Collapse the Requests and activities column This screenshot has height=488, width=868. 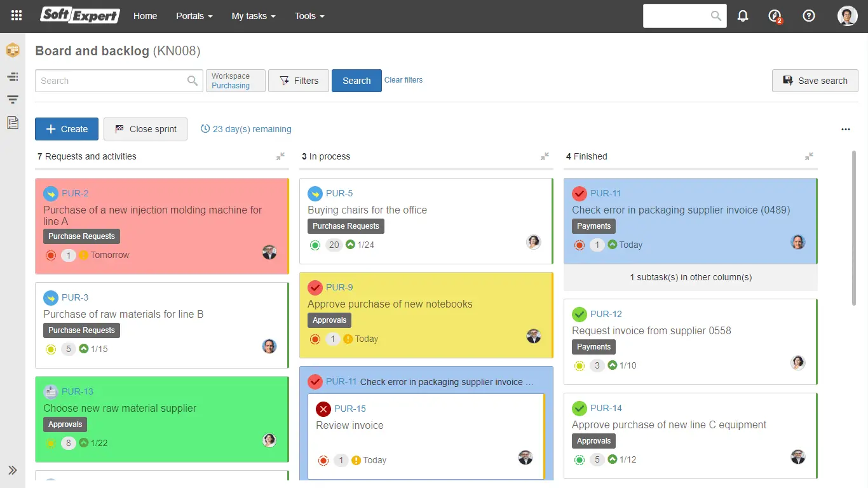click(280, 156)
